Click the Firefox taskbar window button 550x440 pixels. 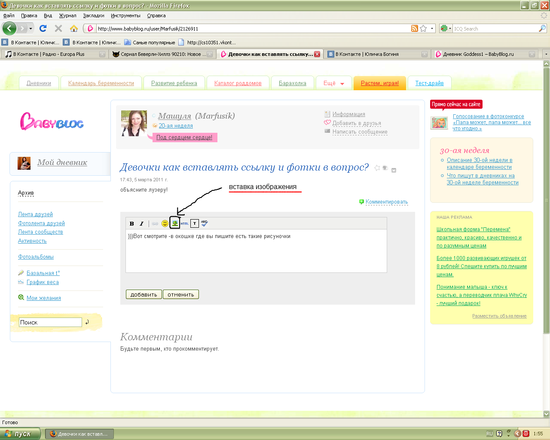(x=80, y=434)
